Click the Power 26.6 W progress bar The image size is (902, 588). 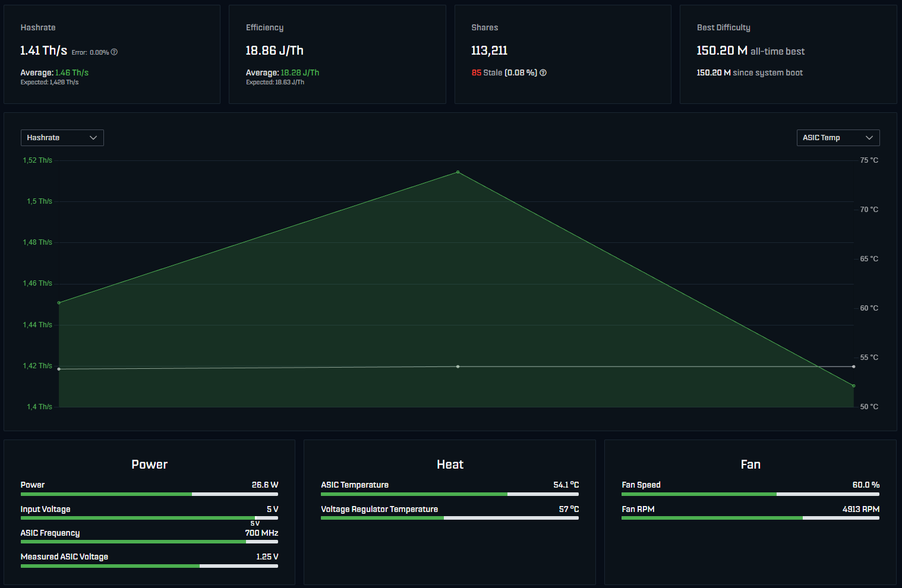tap(149, 494)
